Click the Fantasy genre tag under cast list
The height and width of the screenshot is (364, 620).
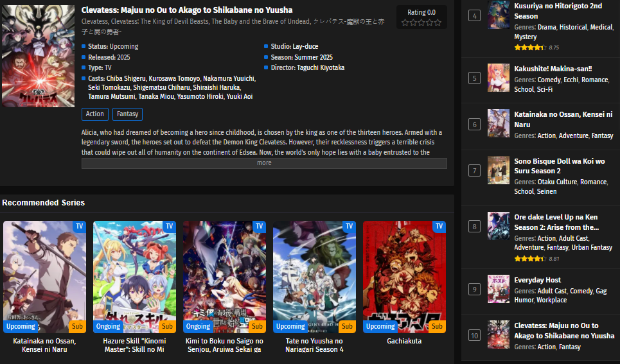[x=127, y=114]
